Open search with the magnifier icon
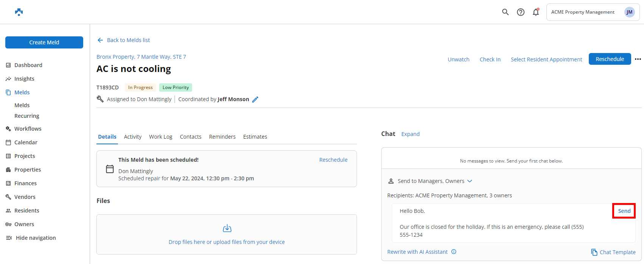This screenshot has height=264, width=644. pos(505,12)
